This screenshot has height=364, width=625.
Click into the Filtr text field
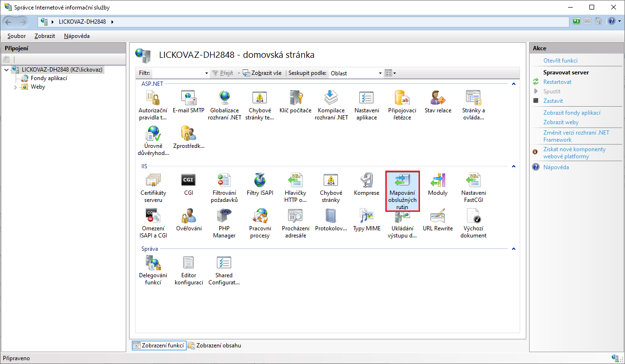[x=177, y=73]
